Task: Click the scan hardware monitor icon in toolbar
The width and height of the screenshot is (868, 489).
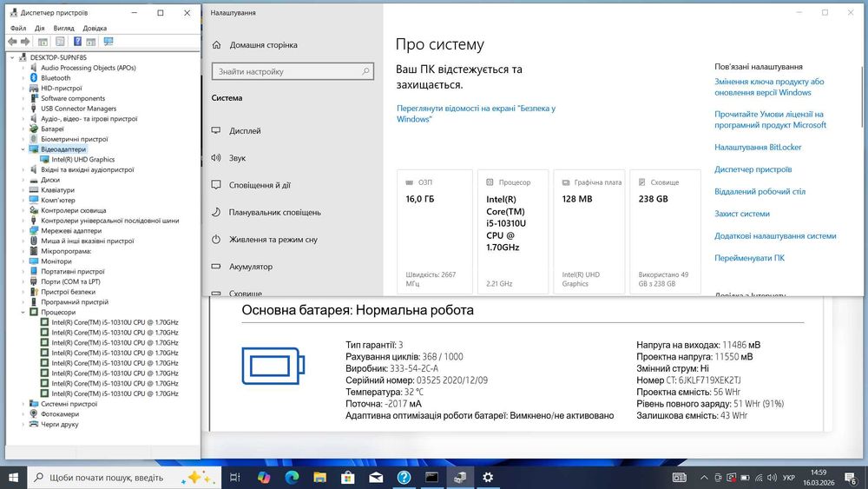Action: [x=108, y=42]
